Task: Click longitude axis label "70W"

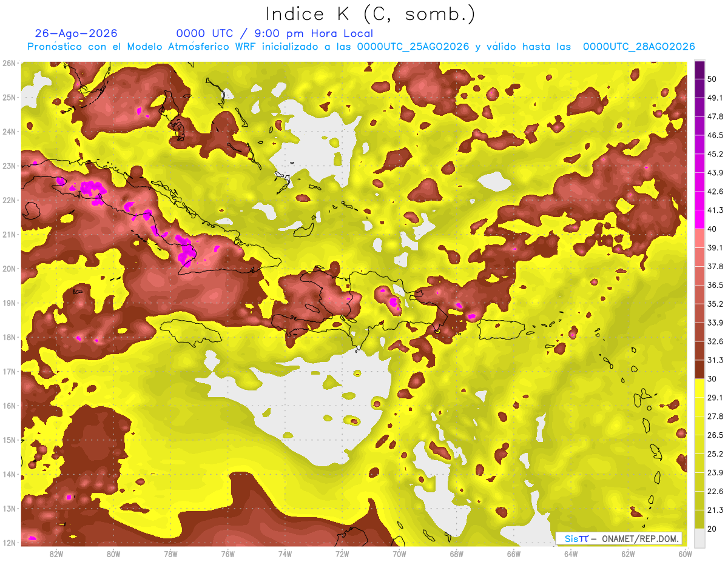Action: pyautogui.click(x=399, y=554)
